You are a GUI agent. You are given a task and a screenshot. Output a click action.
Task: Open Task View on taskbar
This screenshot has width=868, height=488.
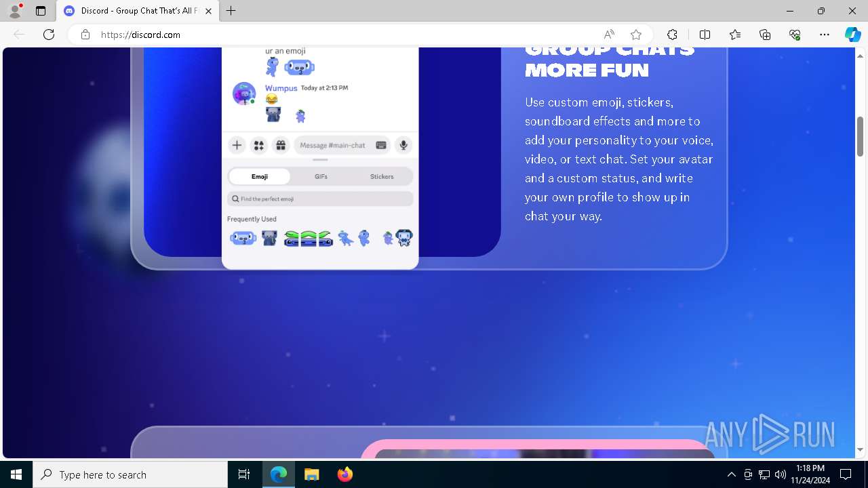pyautogui.click(x=244, y=474)
